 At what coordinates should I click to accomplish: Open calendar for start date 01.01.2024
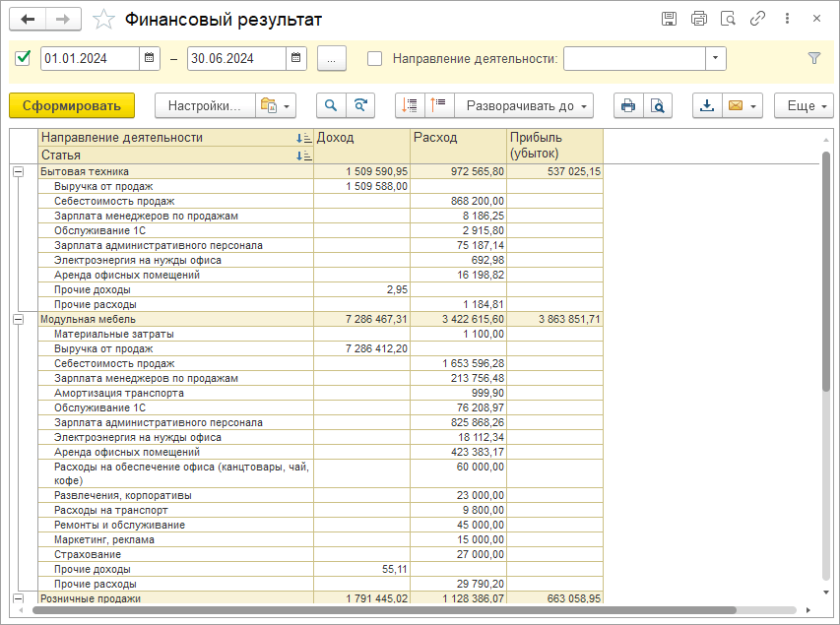click(x=149, y=58)
